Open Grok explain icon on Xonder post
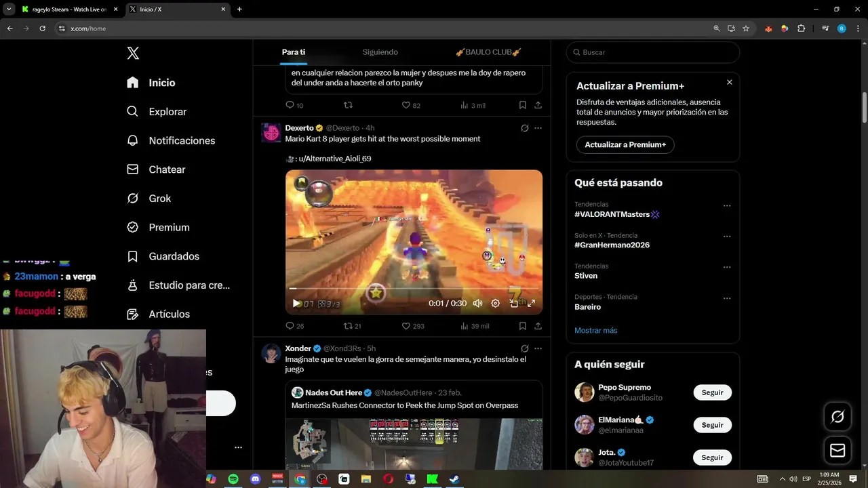This screenshot has width=868, height=488. click(x=524, y=348)
